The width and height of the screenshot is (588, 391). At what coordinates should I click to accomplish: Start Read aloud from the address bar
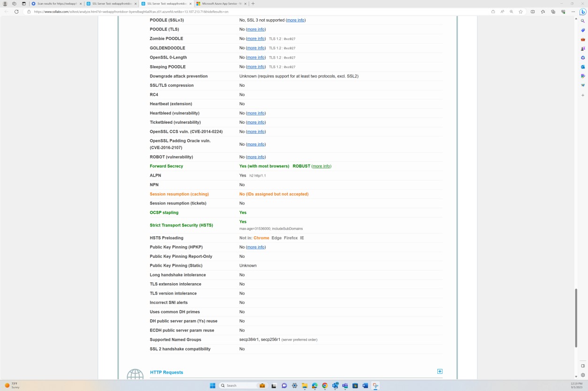pyautogui.click(x=502, y=12)
